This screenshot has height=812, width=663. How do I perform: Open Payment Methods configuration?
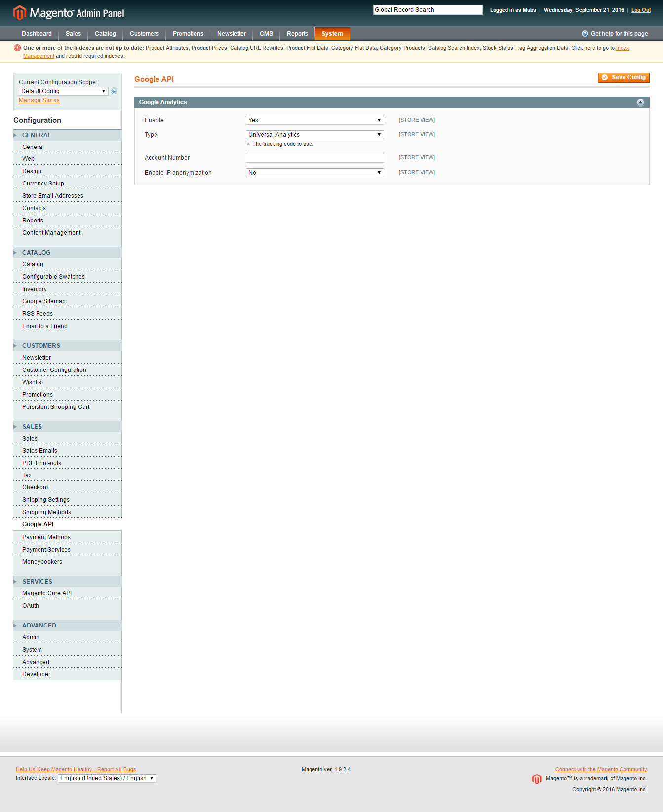[x=67, y=537]
